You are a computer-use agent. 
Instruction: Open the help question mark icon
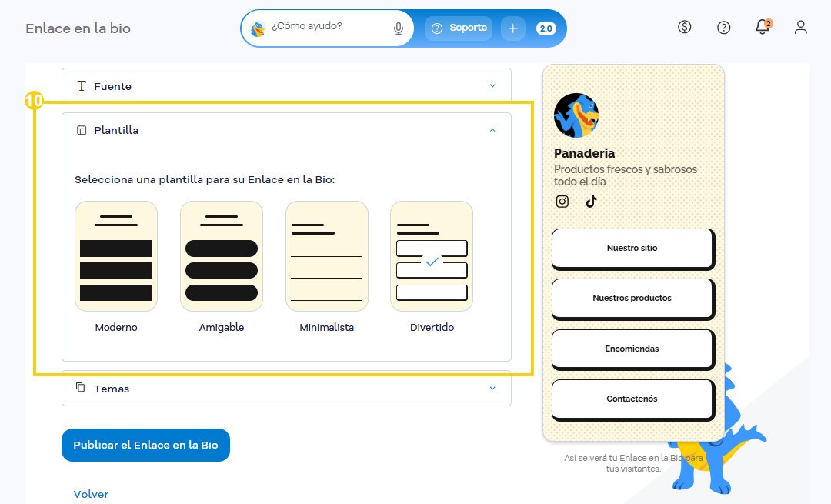tap(723, 28)
